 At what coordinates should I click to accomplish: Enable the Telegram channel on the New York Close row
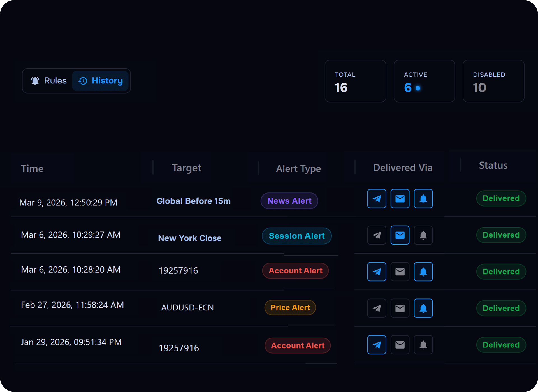point(377,235)
